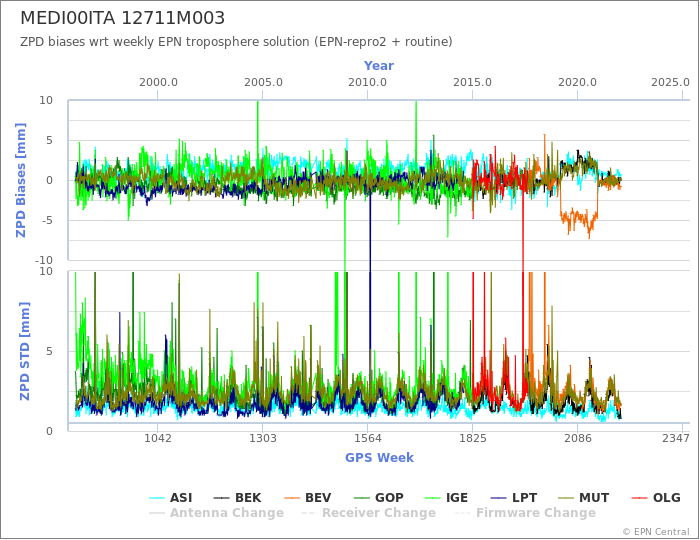Hide the BEV series via legend

(308, 498)
